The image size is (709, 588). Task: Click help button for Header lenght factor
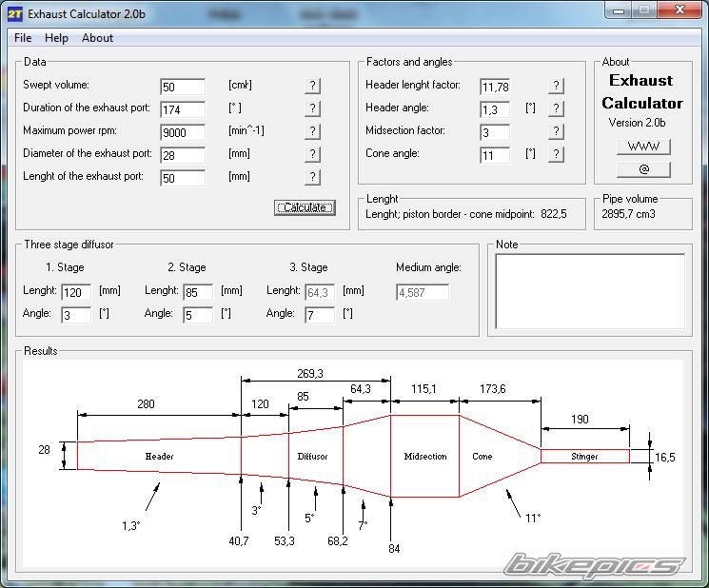click(557, 86)
